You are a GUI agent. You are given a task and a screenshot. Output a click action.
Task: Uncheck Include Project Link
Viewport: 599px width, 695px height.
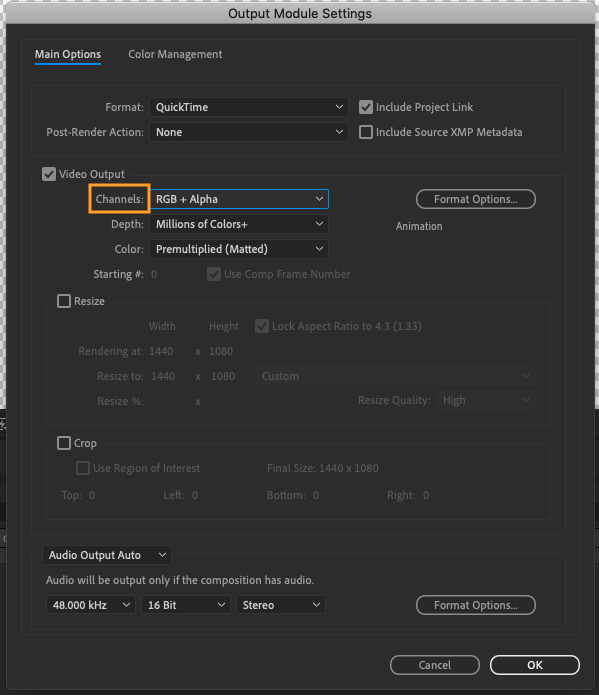[366, 107]
